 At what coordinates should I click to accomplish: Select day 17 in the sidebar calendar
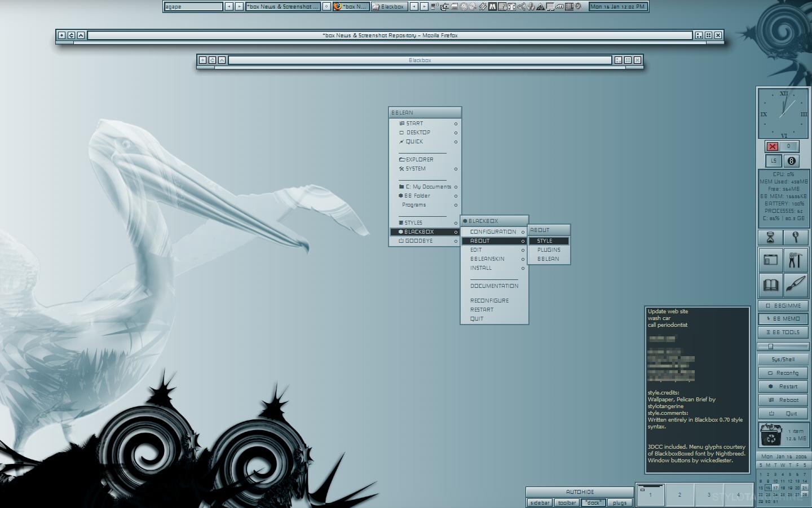(775, 488)
